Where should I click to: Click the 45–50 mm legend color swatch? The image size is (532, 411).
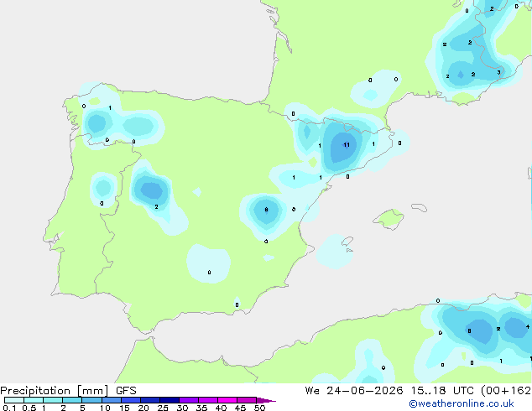[x=247, y=400]
